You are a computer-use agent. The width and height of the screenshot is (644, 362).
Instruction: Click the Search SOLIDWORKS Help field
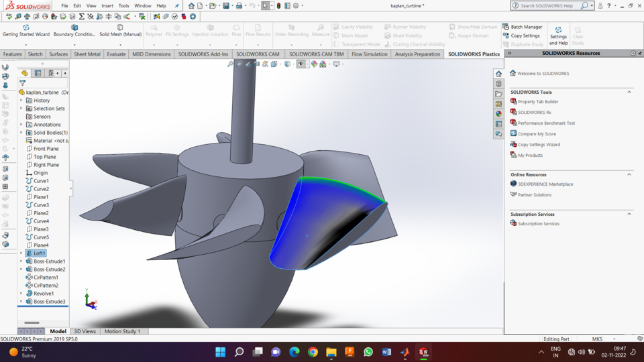(x=547, y=6)
